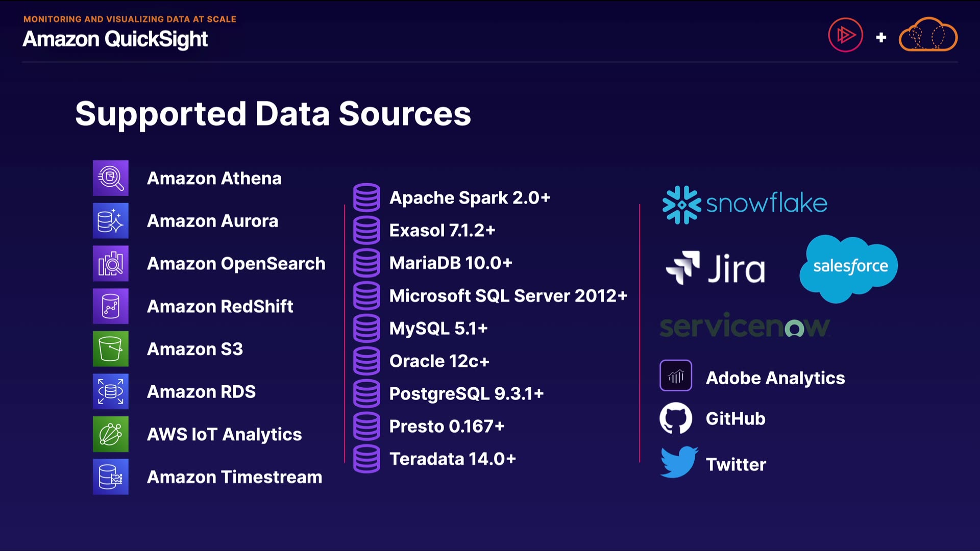Click the Pluralsight play logo
Screen dimensions: 980x551
point(845,35)
